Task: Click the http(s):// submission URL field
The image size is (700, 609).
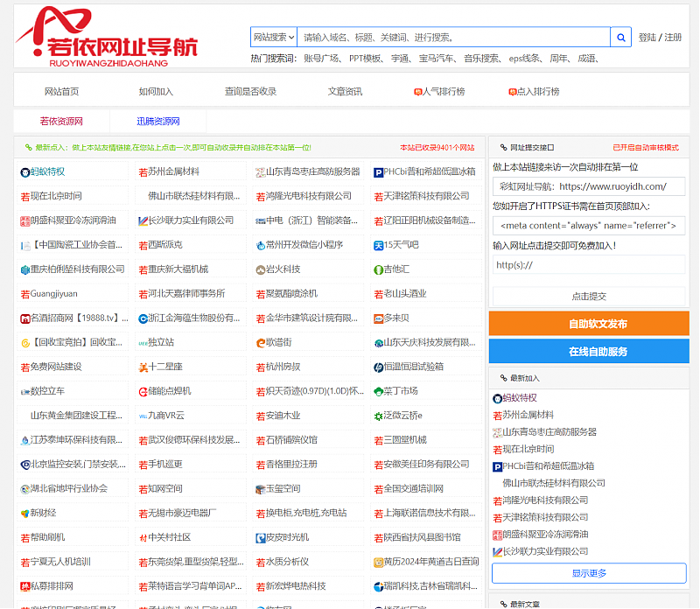Action: point(588,265)
